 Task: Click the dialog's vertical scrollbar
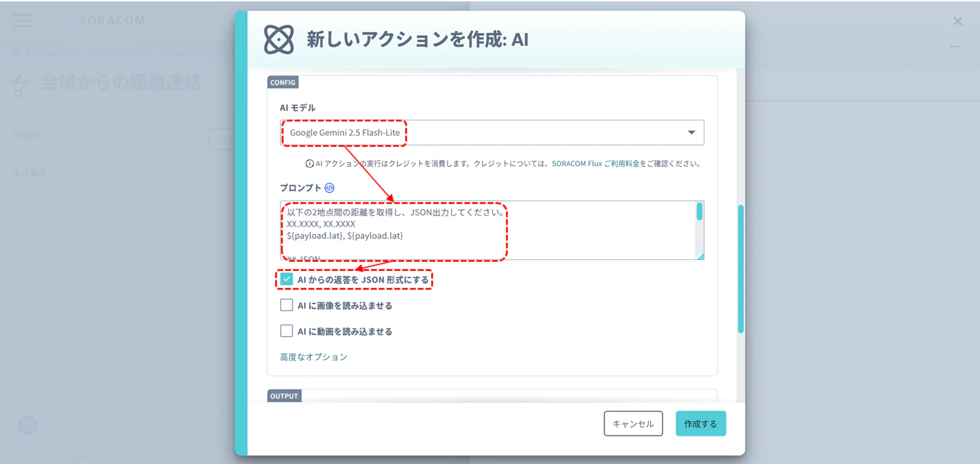coord(741,268)
